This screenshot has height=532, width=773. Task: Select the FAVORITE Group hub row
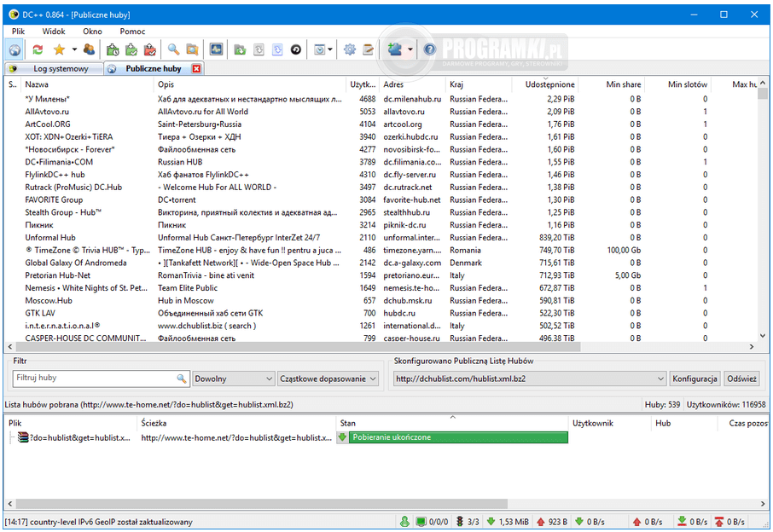[380, 200]
